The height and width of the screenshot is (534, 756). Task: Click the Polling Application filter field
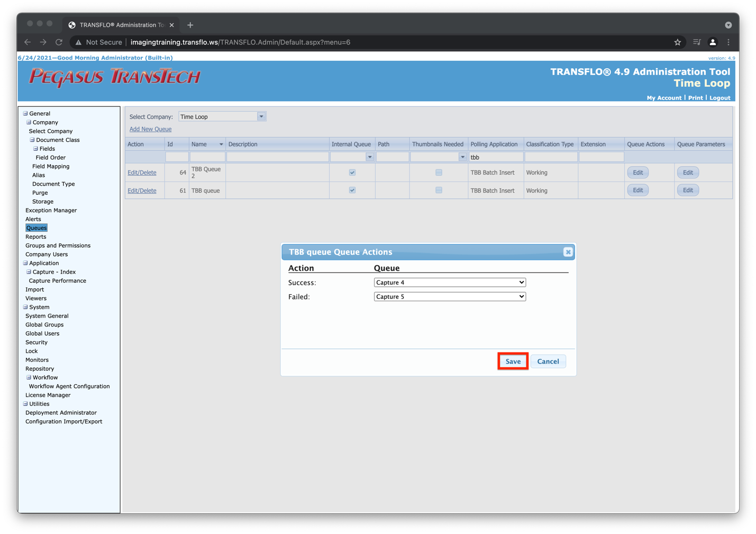point(496,157)
